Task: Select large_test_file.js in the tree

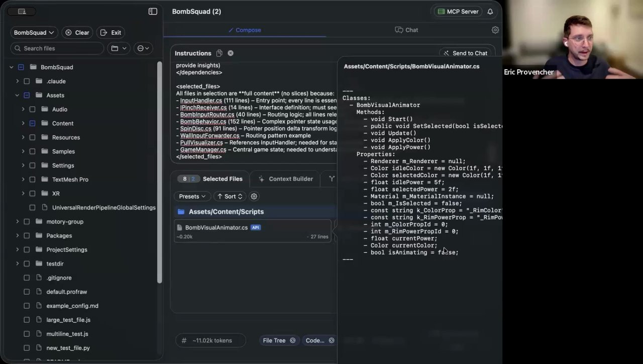Action: click(68, 320)
